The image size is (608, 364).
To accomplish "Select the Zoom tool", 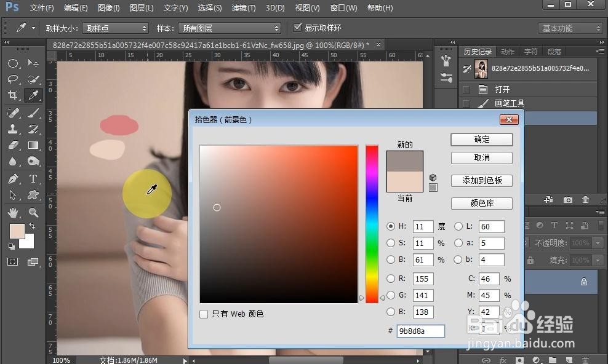I will pyautogui.click(x=33, y=211).
